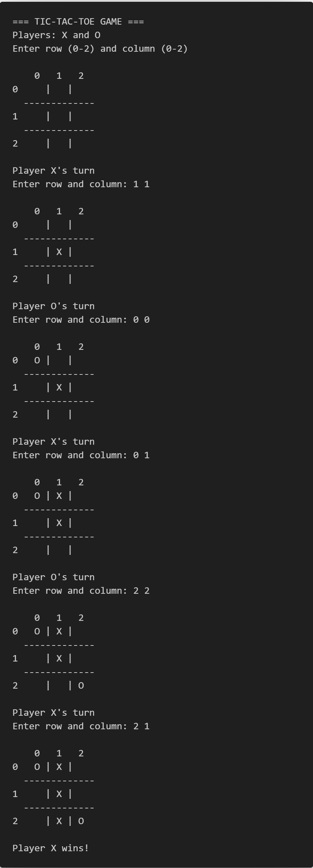This screenshot has width=313, height=868.
Task: Click the input line with entry "2 2"
Action: point(81,591)
